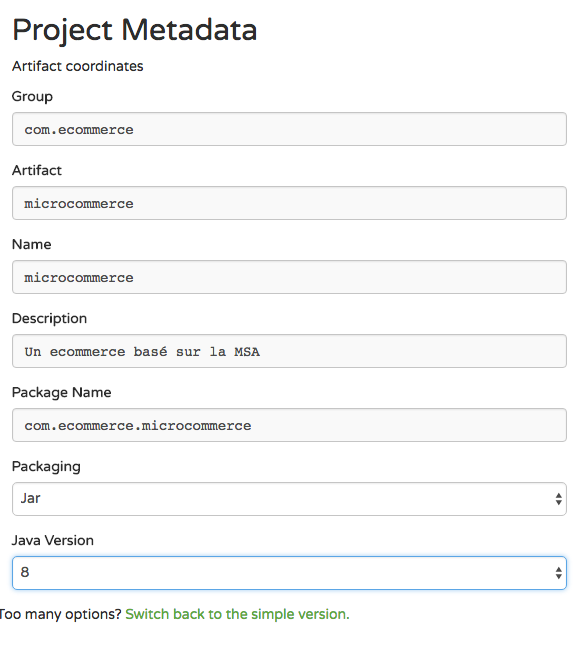Focus the Artifact text field
The height and width of the screenshot is (645, 574).
289,203
